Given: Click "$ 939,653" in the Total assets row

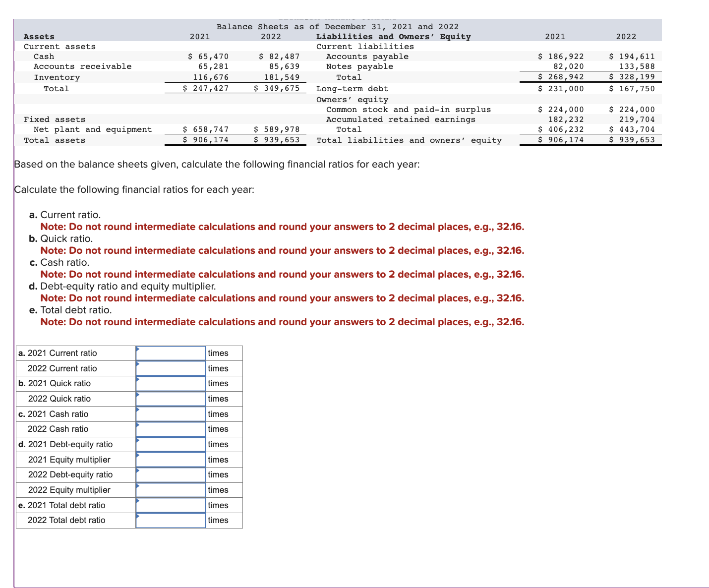Looking at the screenshot, I should pos(277,140).
